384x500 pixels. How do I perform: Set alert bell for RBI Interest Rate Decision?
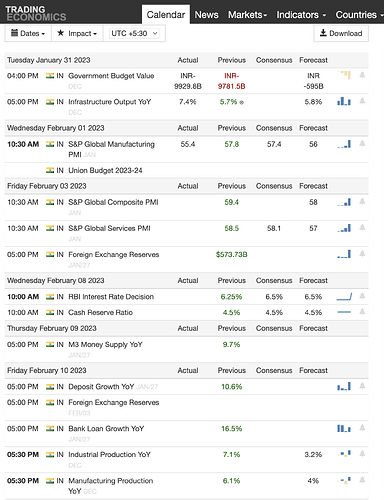(362, 296)
